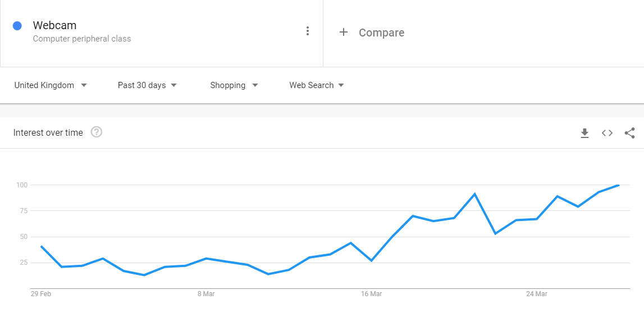Click the 24 Mar axis label

tap(537, 294)
